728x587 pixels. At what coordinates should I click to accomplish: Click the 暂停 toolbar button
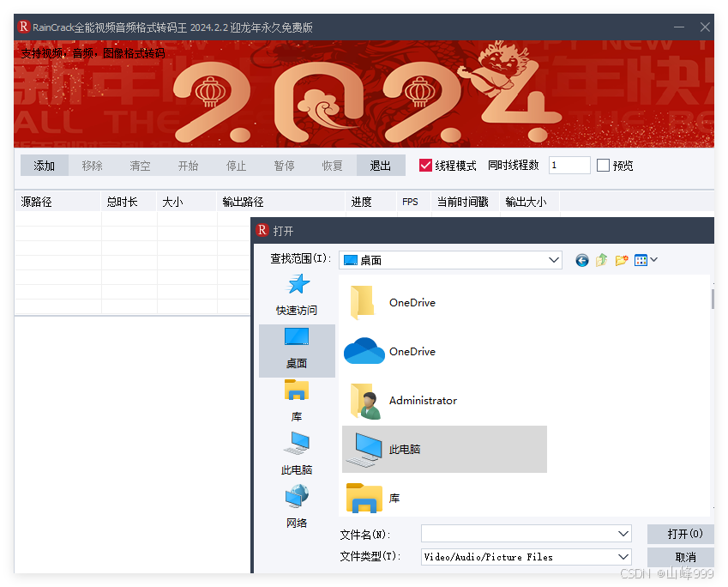[284, 166]
